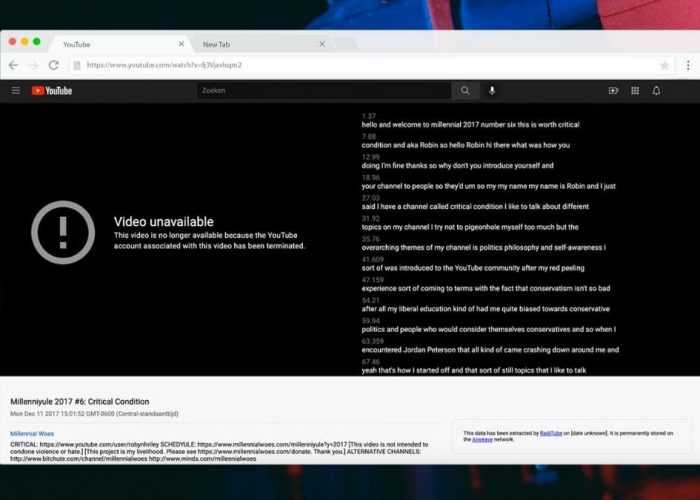700x500 pixels.
Task: Maximize the window with green button
Action: pyautogui.click(x=37, y=42)
